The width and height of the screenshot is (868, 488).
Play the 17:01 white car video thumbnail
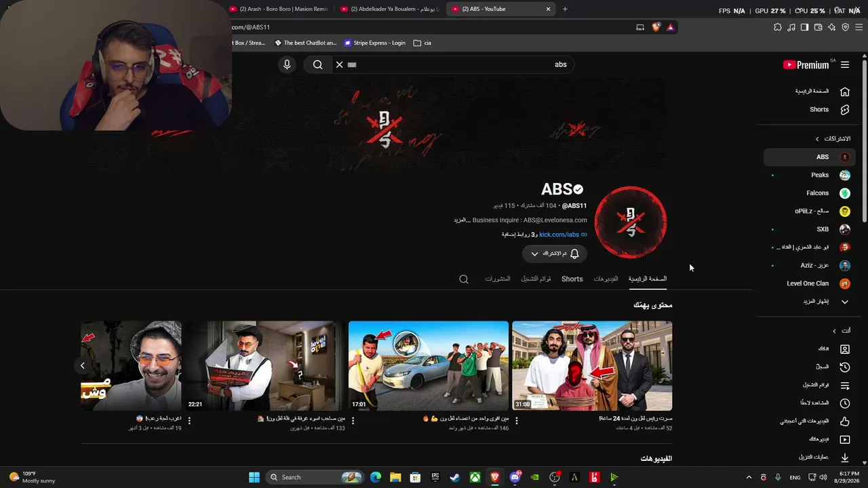tap(429, 366)
